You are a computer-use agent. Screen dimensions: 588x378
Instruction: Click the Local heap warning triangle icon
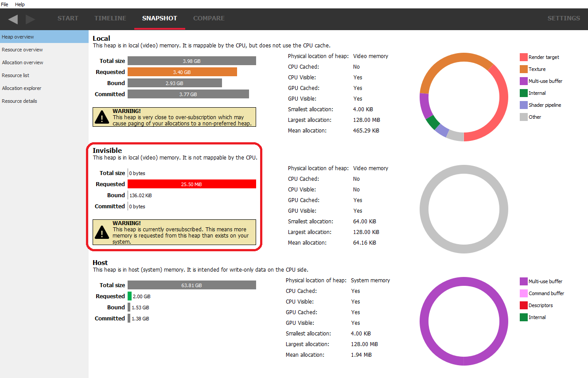coord(102,117)
